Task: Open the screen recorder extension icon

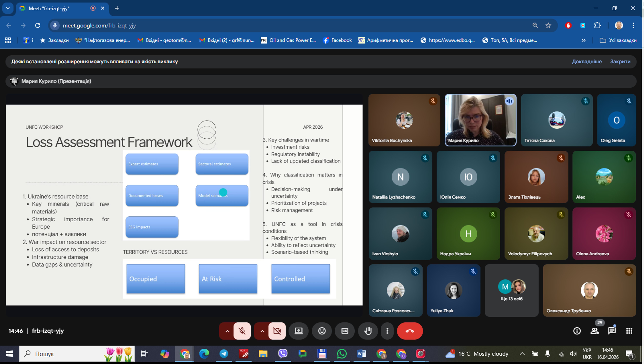Action: click(583, 25)
